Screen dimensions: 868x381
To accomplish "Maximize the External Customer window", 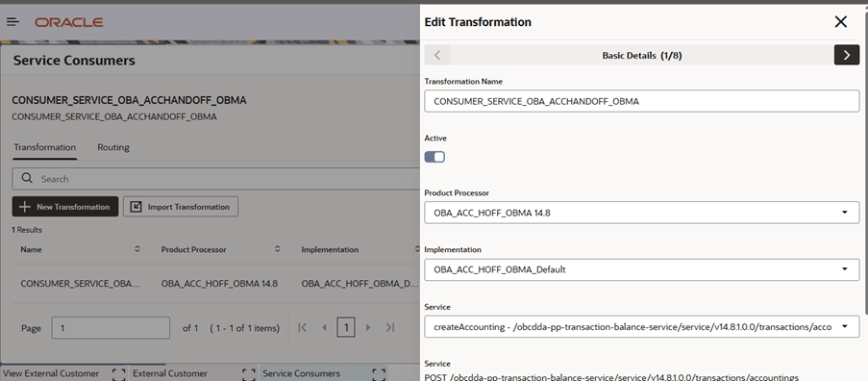I will coord(249,374).
